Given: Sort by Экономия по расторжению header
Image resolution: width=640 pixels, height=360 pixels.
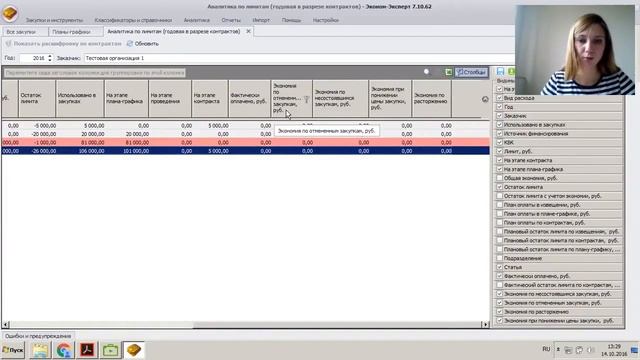Looking at the screenshot, I should [431, 98].
